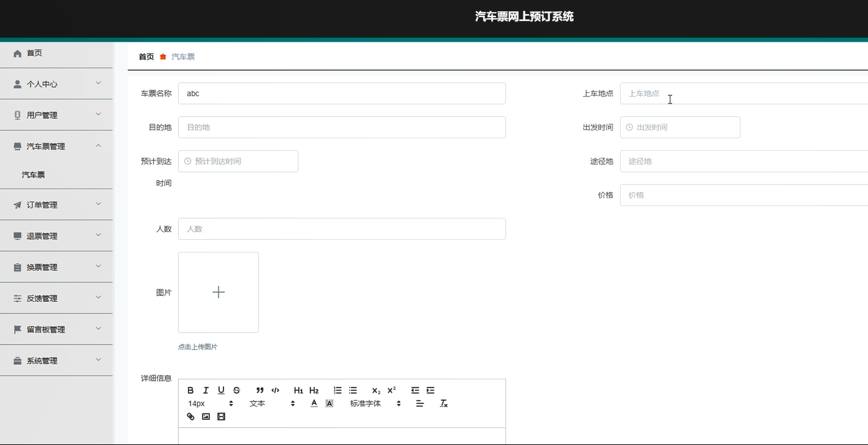Collapse the 汽车票管理 menu chevron
This screenshot has height=445, width=868.
[x=98, y=145]
